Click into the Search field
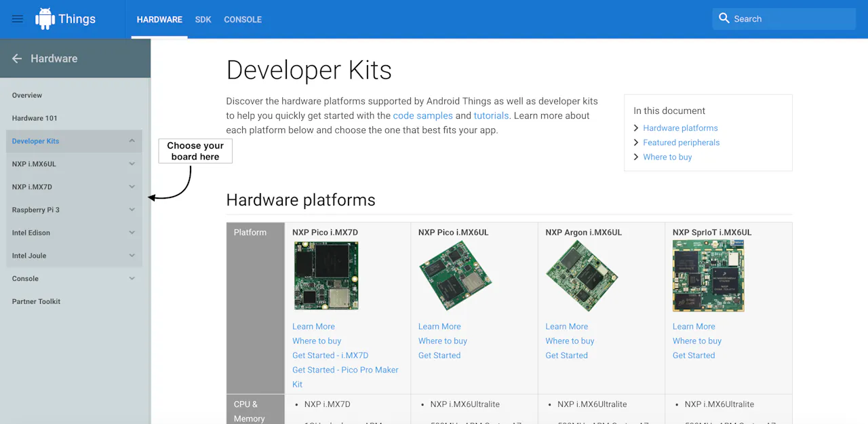Image resolution: width=868 pixels, height=424 pixels. [x=784, y=19]
